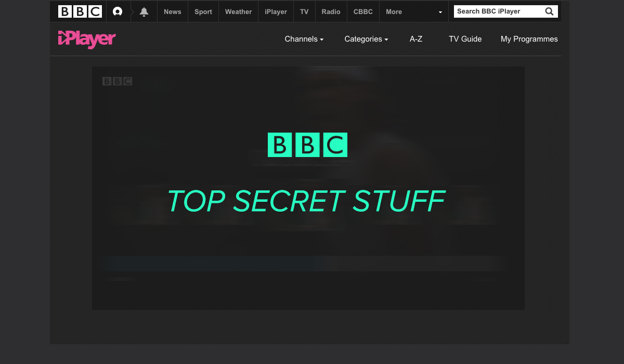Open the CBBC link
This screenshot has height=364, width=624.
363,11
